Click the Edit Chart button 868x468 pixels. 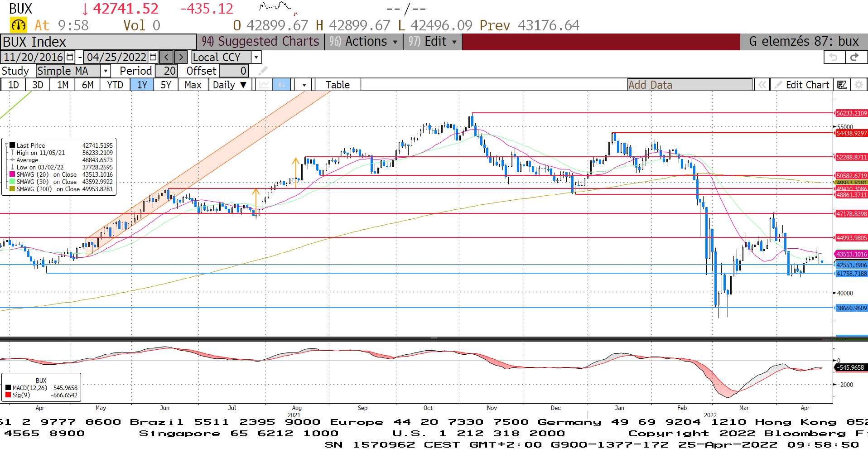[802, 85]
